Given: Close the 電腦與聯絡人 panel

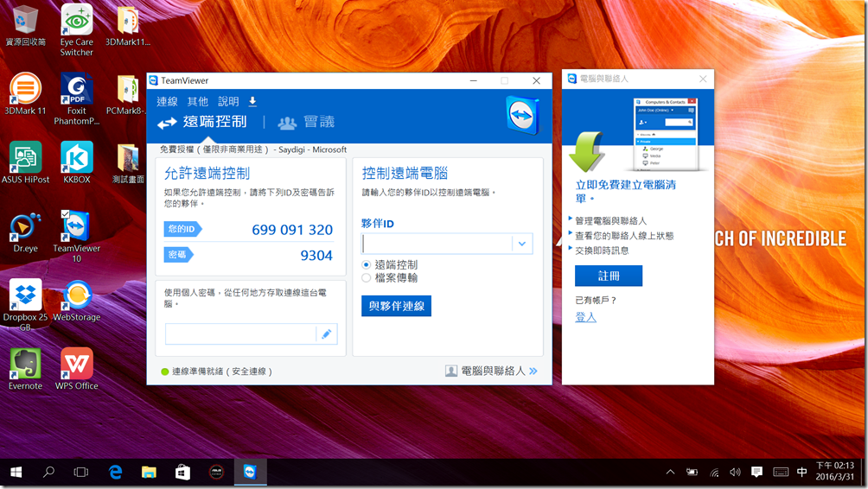Looking at the screenshot, I should (703, 79).
